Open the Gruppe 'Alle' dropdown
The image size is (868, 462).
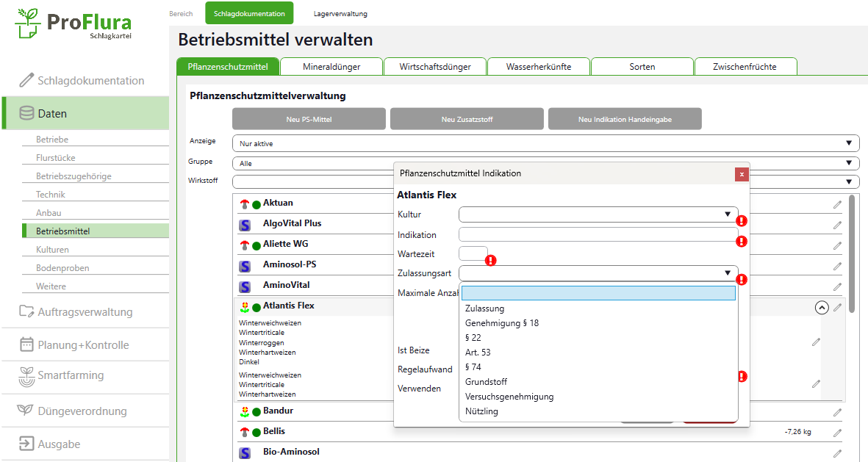click(545, 164)
